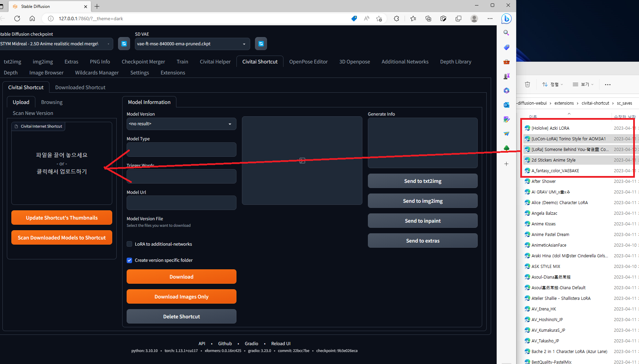This screenshot has height=364, width=639.
Task: Click the tree icon in Edge sidebar
Action: (x=506, y=148)
